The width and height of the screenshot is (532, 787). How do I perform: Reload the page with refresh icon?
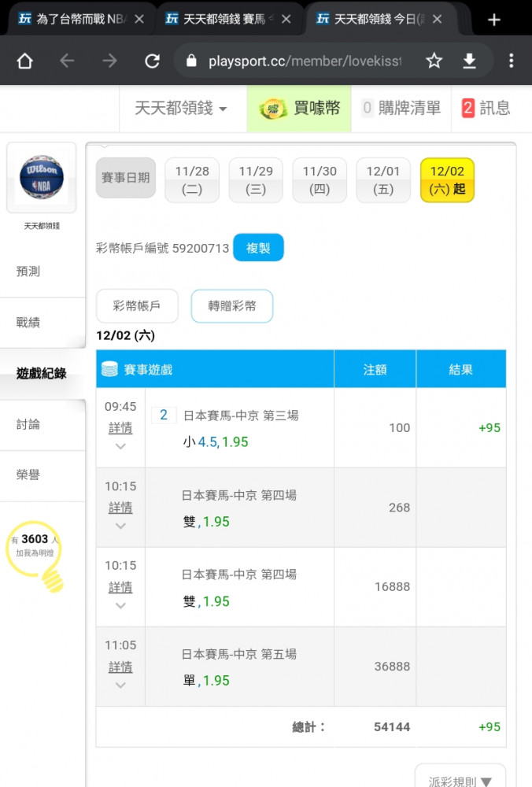pyautogui.click(x=152, y=61)
